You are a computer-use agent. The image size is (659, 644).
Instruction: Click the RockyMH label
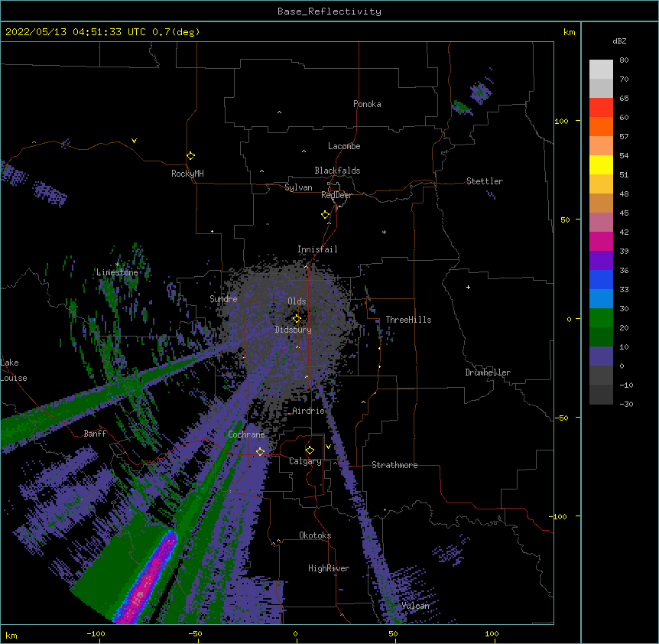tap(187, 174)
